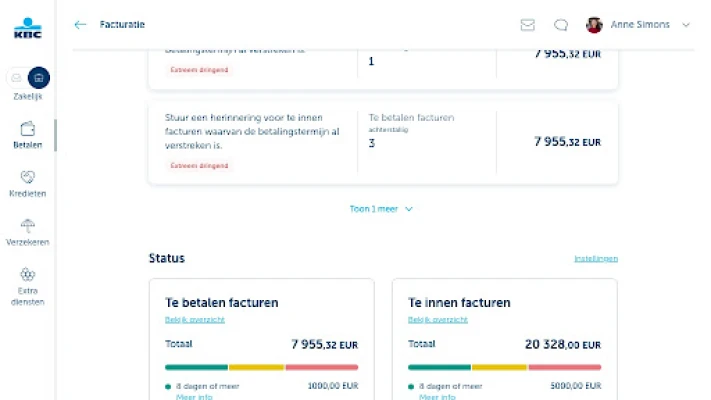Click the green segment of Te betalen bar
The width and height of the screenshot is (711, 400).
[x=196, y=367]
